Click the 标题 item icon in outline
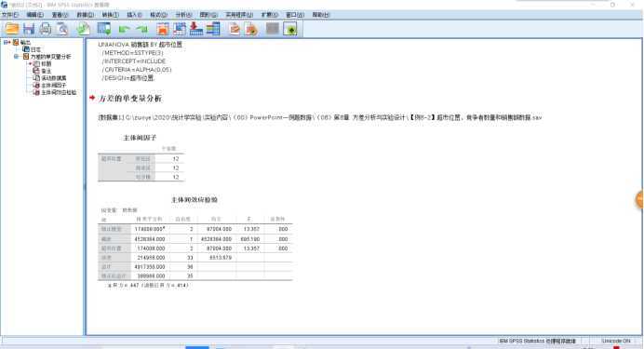This screenshot has width=644, height=349. tap(36, 63)
